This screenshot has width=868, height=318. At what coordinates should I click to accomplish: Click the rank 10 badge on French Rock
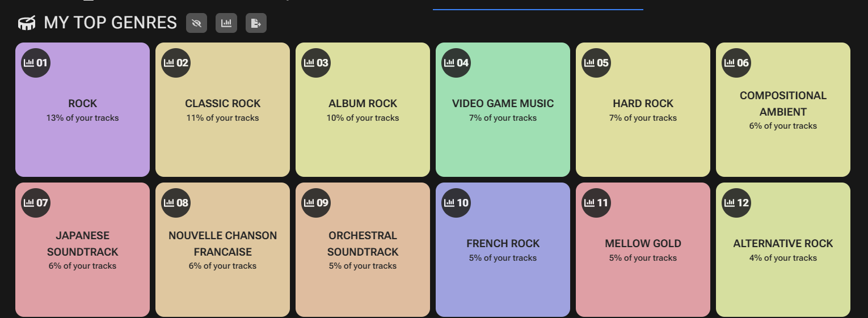(456, 203)
